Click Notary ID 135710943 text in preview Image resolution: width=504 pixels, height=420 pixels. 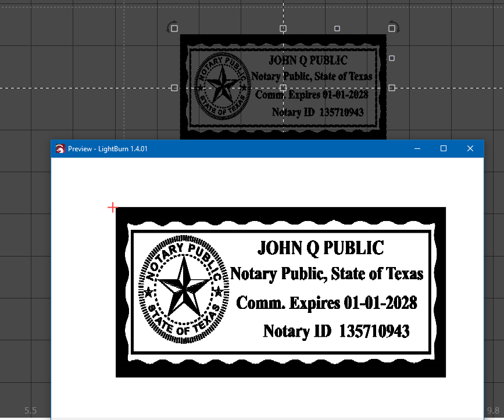click(336, 331)
